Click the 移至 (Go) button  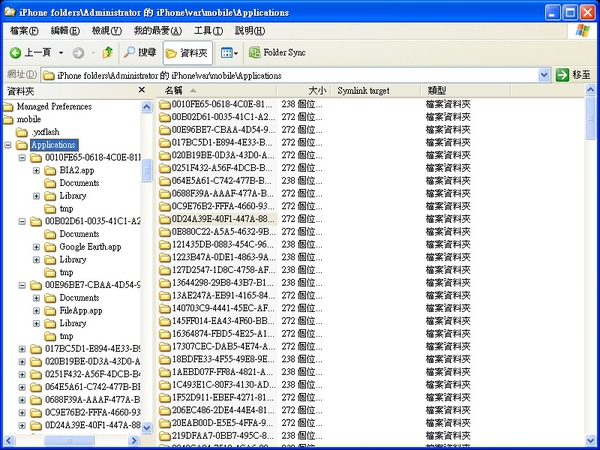pyautogui.click(x=575, y=75)
